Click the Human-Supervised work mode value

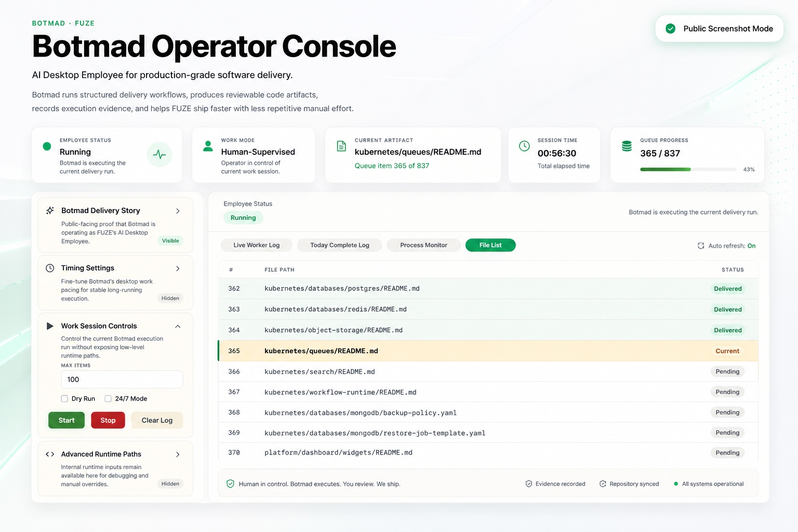pyautogui.click(x=258, y=152)
